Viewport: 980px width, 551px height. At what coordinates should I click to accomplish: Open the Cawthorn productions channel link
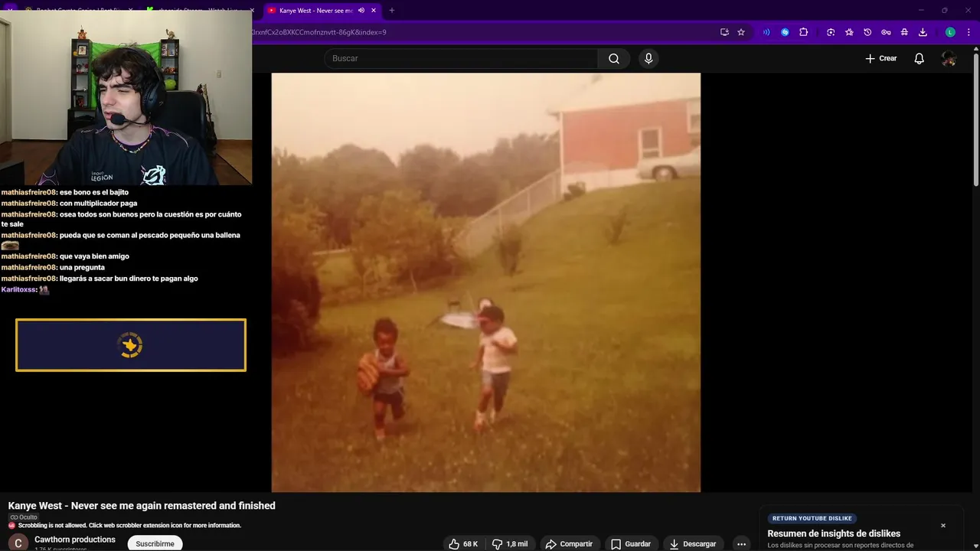tap(75, 540)
